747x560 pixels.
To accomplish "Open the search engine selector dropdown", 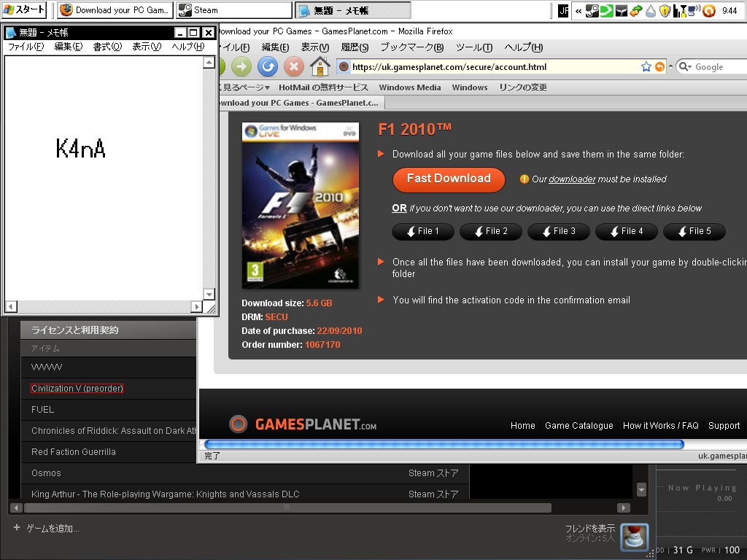I will click(x=684, y=66).
